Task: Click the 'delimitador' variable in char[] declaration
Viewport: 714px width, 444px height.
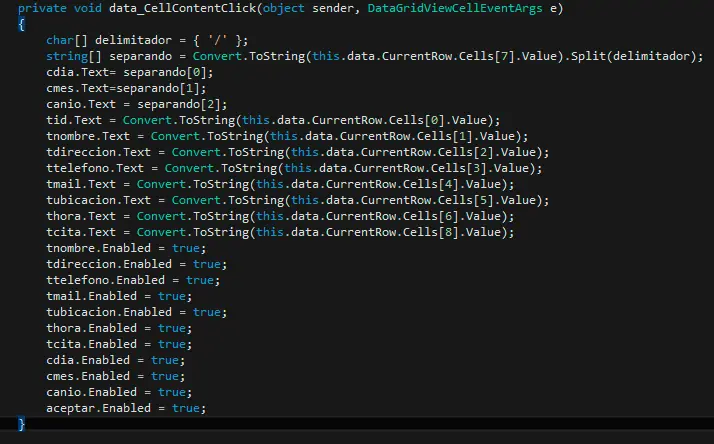Action: pyautogui.click(x=133, y=40)
